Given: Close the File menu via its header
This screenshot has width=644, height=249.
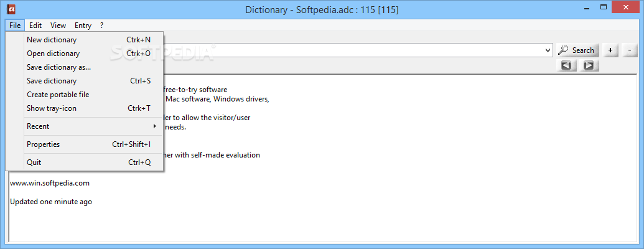Looking at the screenshot, I should (x=15, y=26).
